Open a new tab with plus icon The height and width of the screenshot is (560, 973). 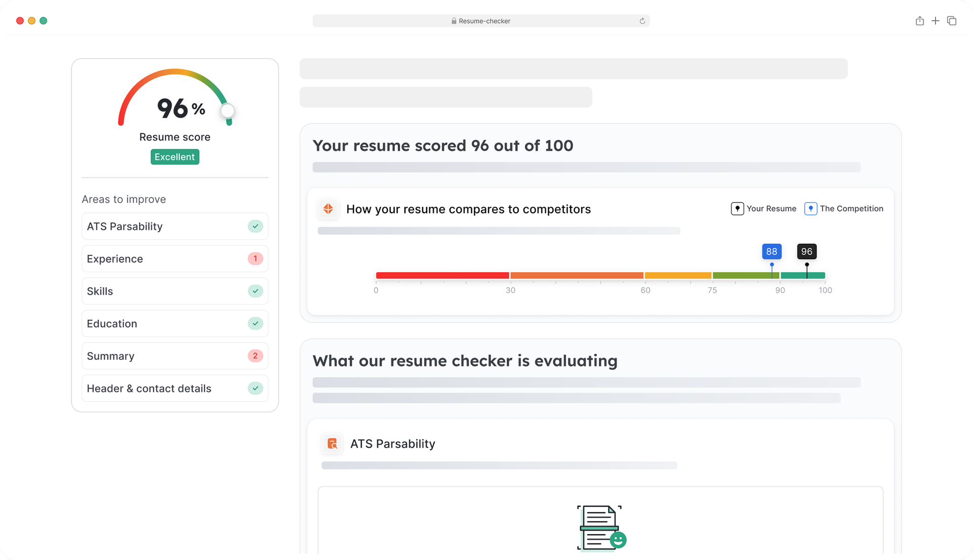pos(935,21)
